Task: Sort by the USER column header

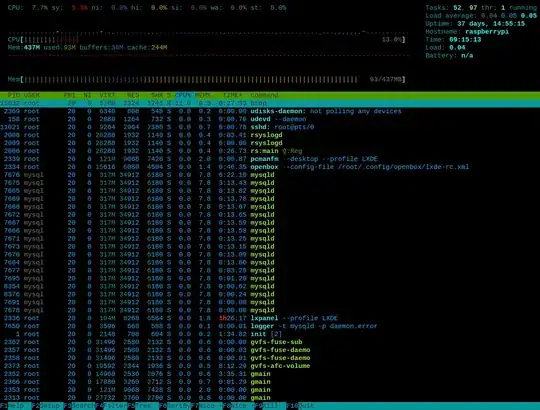Action: coord(32,95)
